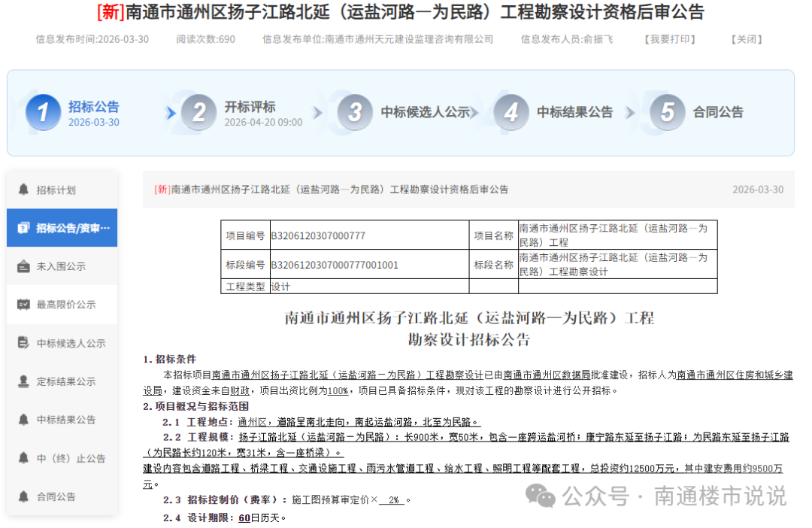This screenshot has width=812, height=528.
Task: Click the icon beside 最高限价公示
Action: (24, 305)
